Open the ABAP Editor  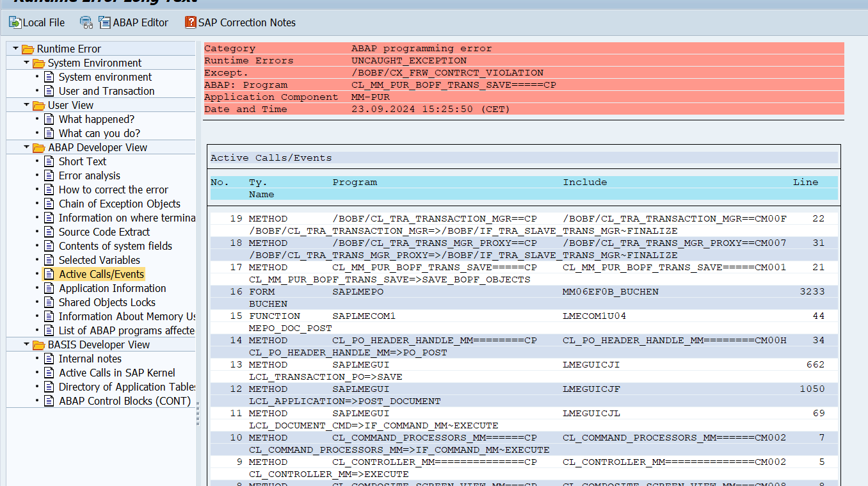[x=133, y=22]
